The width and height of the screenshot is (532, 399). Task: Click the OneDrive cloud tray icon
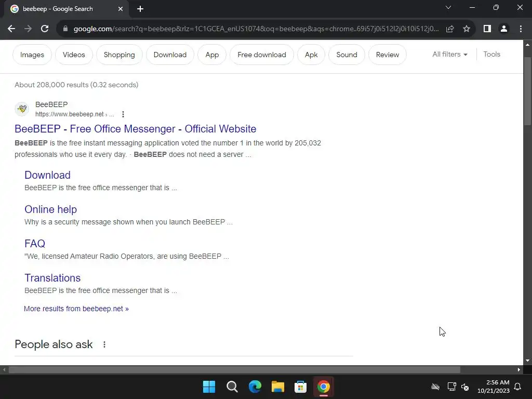point(435,387)
